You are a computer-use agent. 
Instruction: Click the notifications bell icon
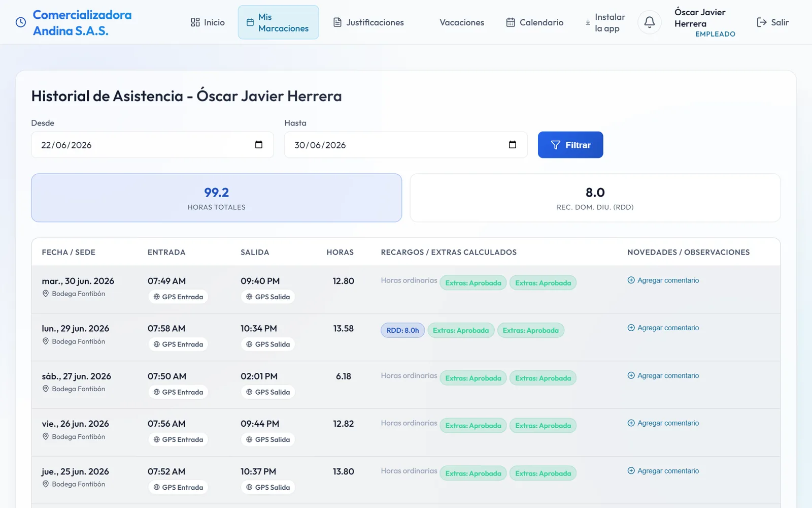coord(649,22)
